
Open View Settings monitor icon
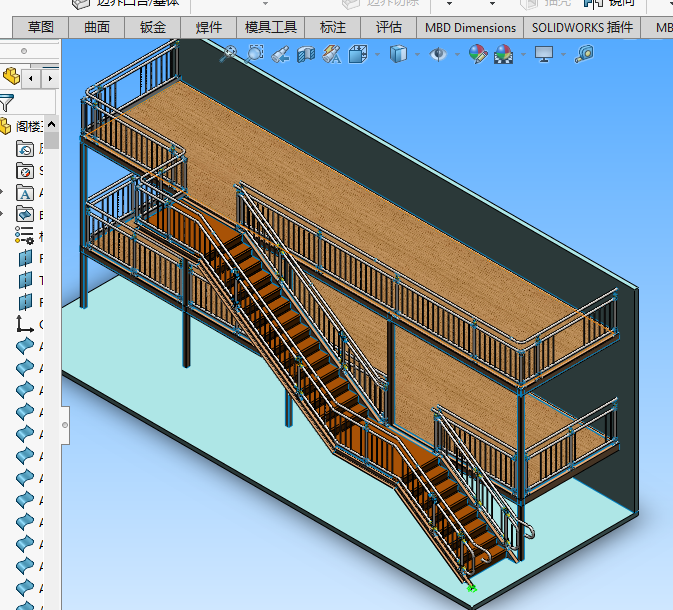tap(544, 54)
